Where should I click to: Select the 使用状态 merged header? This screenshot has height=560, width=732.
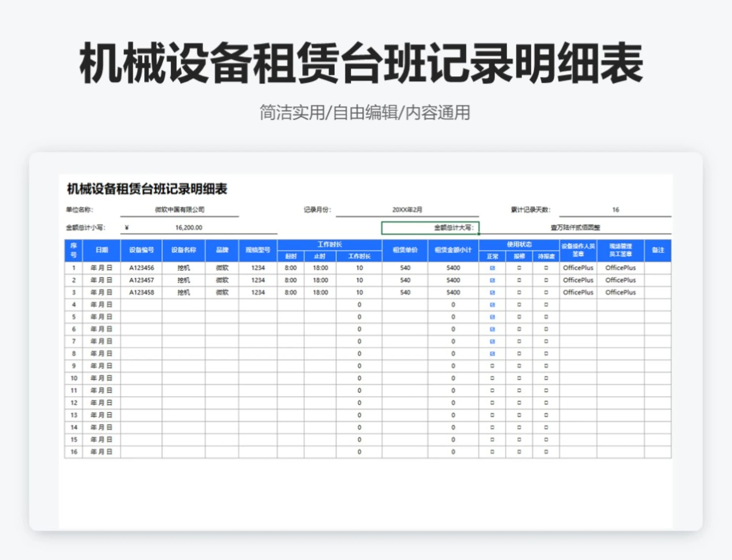(x=519, y=245)
